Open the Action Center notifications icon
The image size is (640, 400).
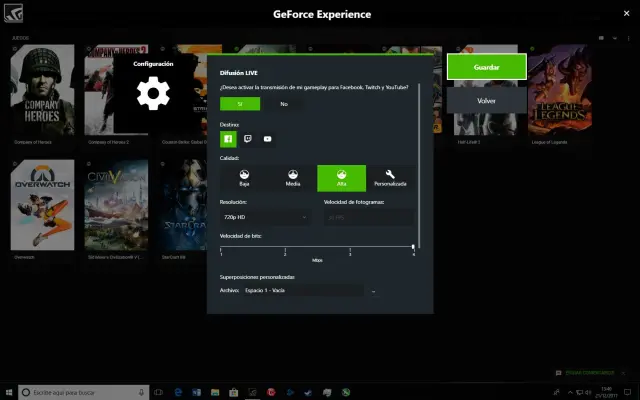pyautogui.click(x=627, y=392)
